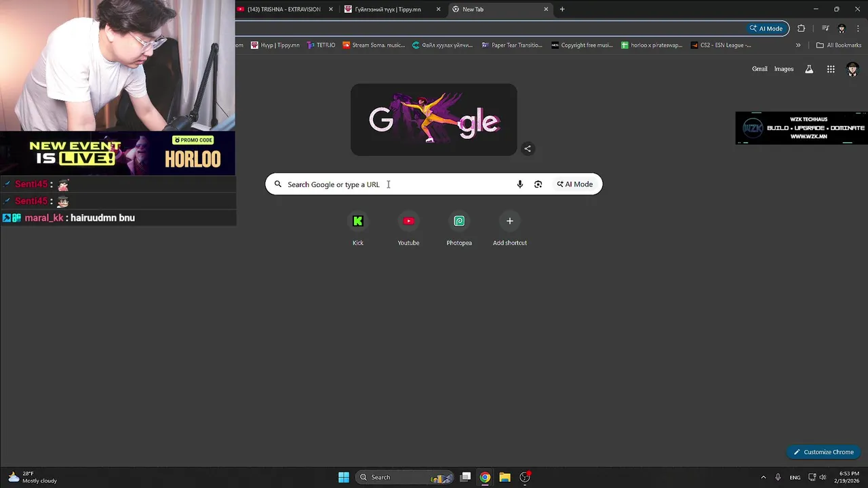
Task: Open the Нүүр | Tippy.mn bookmark
Action: [x=275, y=45]
